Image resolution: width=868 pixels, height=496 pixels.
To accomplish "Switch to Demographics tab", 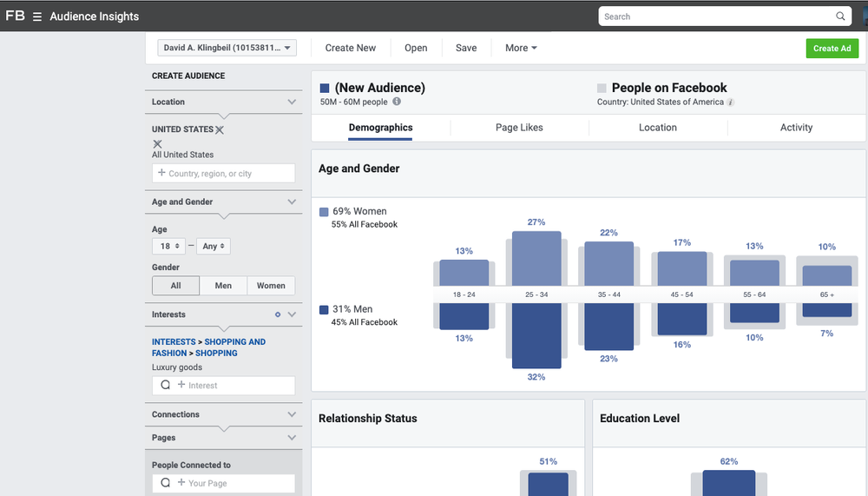I will 380,128.
